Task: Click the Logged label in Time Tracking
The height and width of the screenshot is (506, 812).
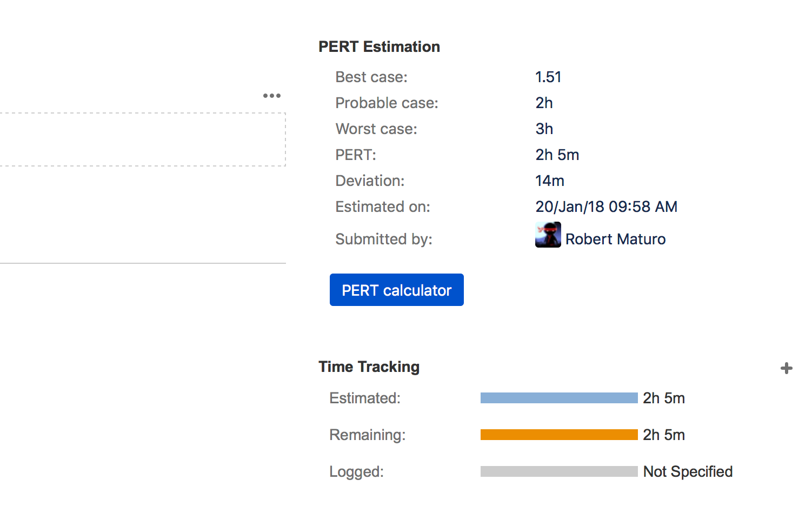Action: point(357,471)
